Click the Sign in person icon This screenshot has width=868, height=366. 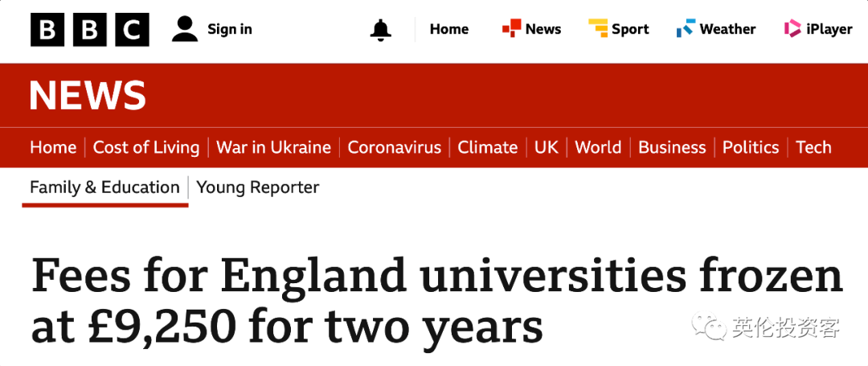point(185,29)
